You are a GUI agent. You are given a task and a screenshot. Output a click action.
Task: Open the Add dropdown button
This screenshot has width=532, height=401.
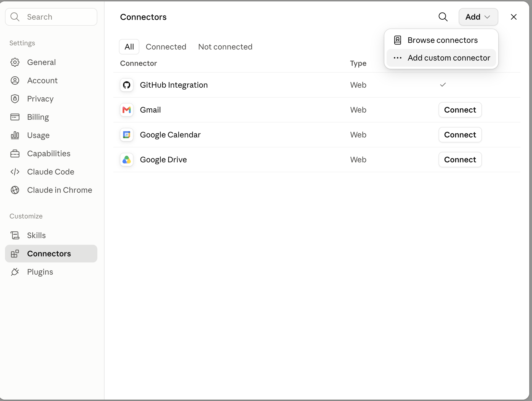[478, 17]
